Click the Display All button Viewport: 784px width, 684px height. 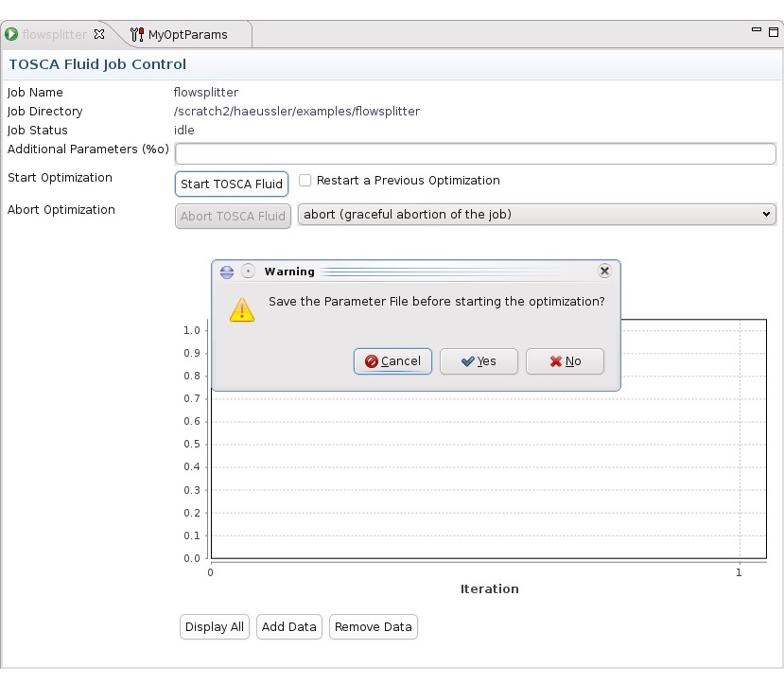[215, 627]
